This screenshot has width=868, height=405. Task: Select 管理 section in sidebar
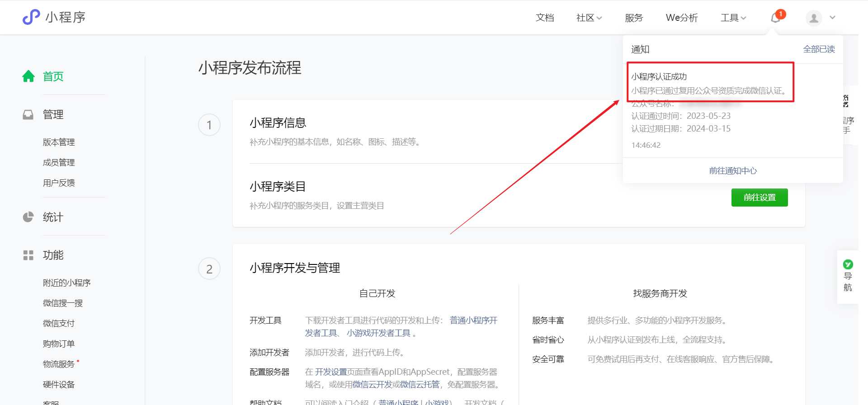click(x=53, y=114)
